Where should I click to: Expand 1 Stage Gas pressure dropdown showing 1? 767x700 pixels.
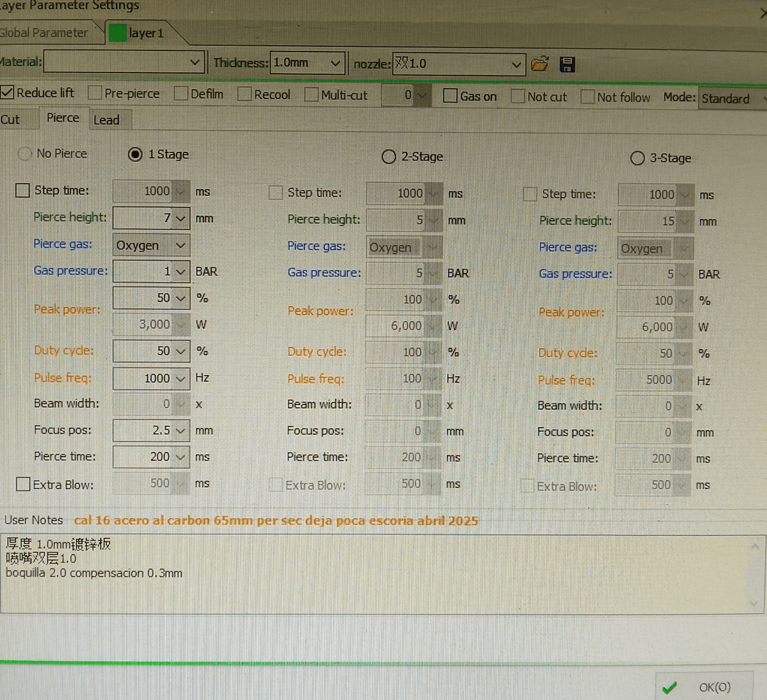pyautogui.click(x=180, y=271)
